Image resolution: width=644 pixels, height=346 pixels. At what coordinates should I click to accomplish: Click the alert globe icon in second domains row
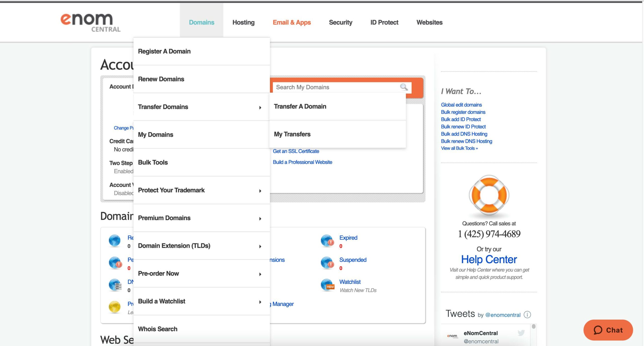[x=115, y=263]
